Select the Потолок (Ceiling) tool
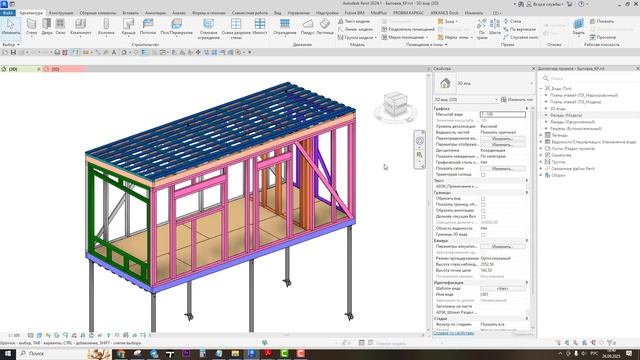 pos(148,27)
